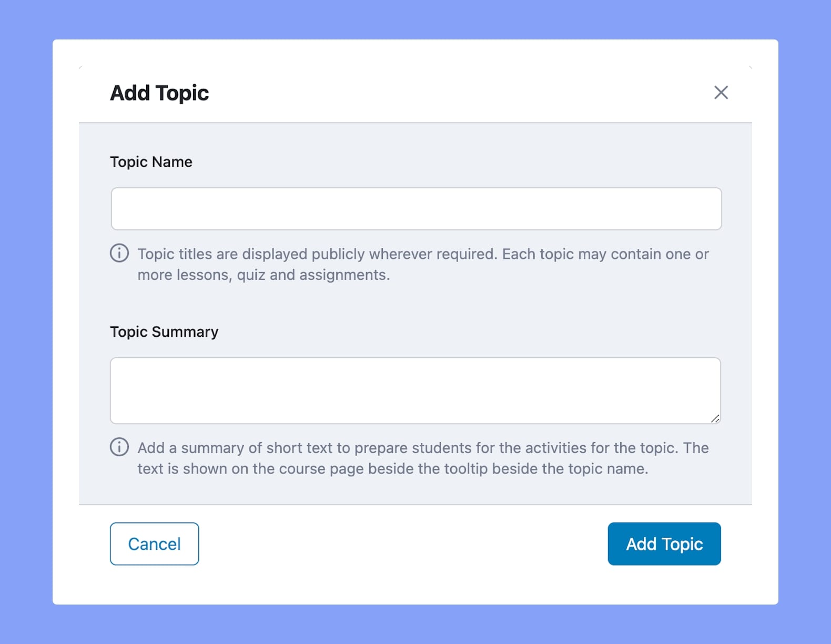Click the Topic Name label
The image size is (831, 644).
click(x=151, y=162)
